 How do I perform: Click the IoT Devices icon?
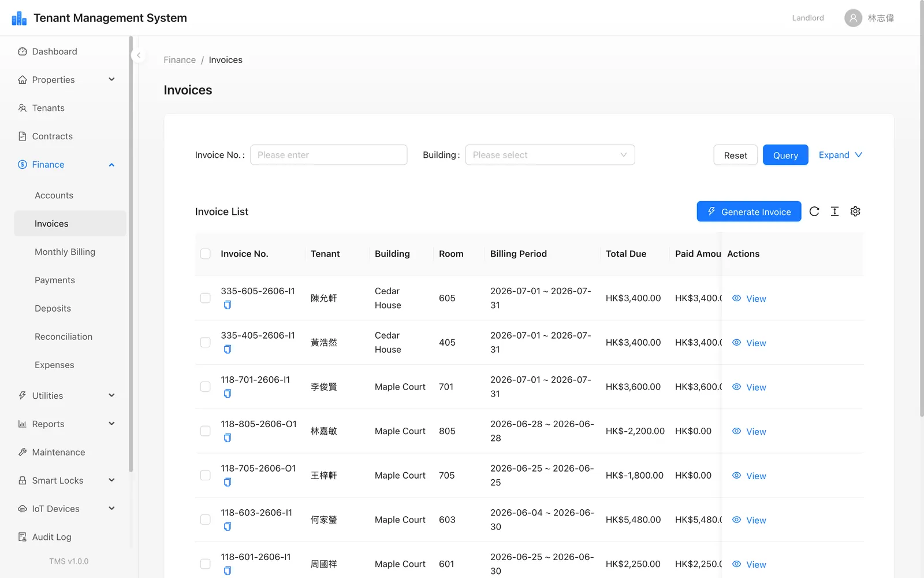[23, 509]
